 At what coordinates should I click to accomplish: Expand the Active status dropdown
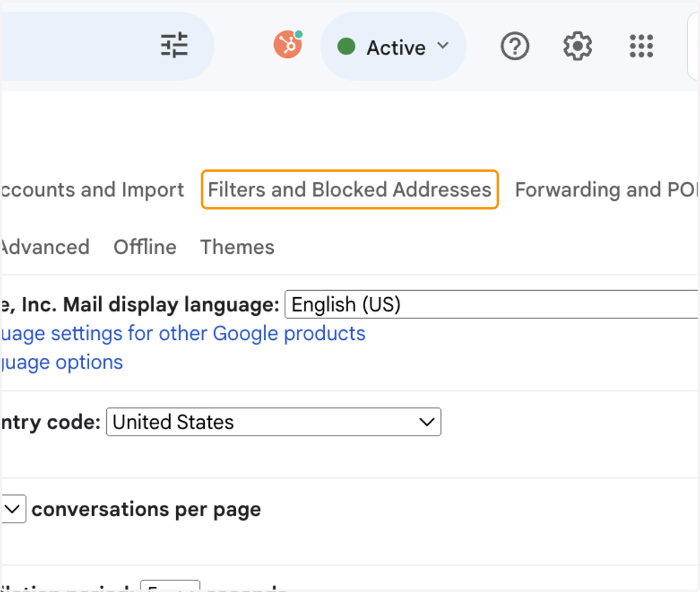pyautogui.click(x=393, y=47)
